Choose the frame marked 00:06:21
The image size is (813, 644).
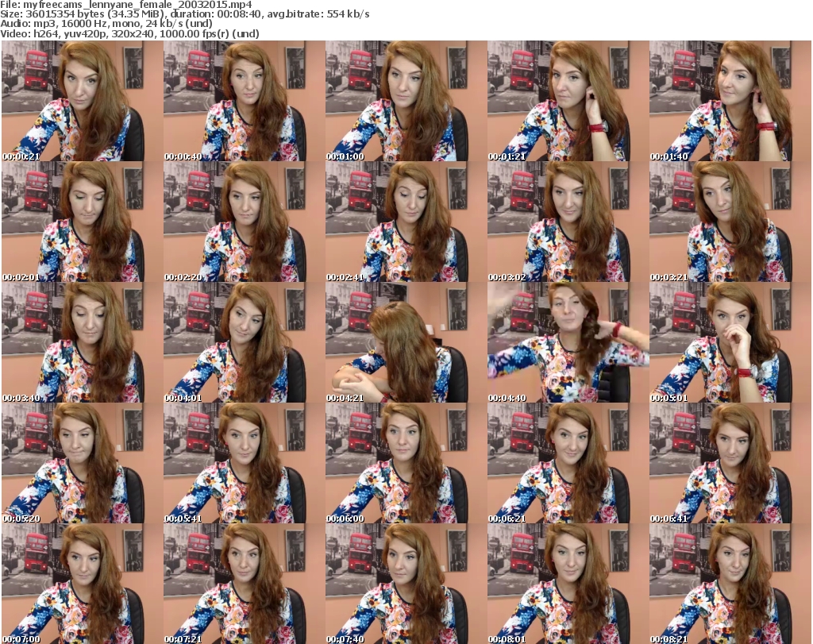click(568, 464)
